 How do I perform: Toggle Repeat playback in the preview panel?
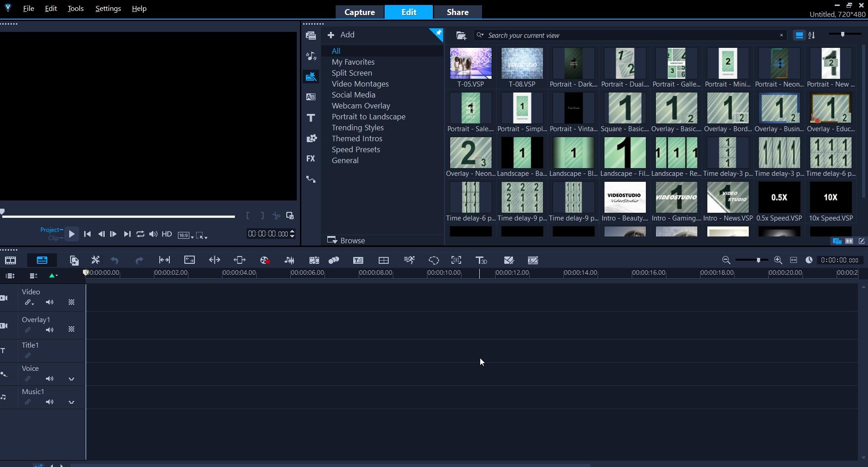click(140, 234)
